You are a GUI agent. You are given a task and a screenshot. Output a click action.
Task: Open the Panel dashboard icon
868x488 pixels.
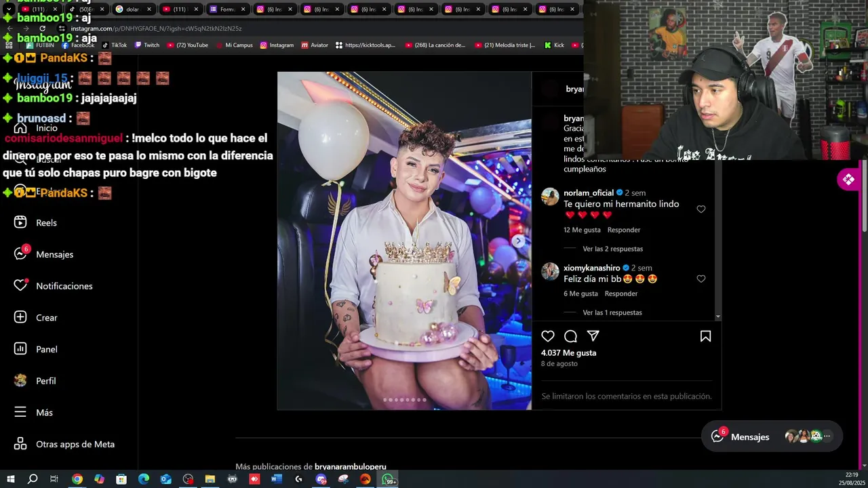(20, 349)
